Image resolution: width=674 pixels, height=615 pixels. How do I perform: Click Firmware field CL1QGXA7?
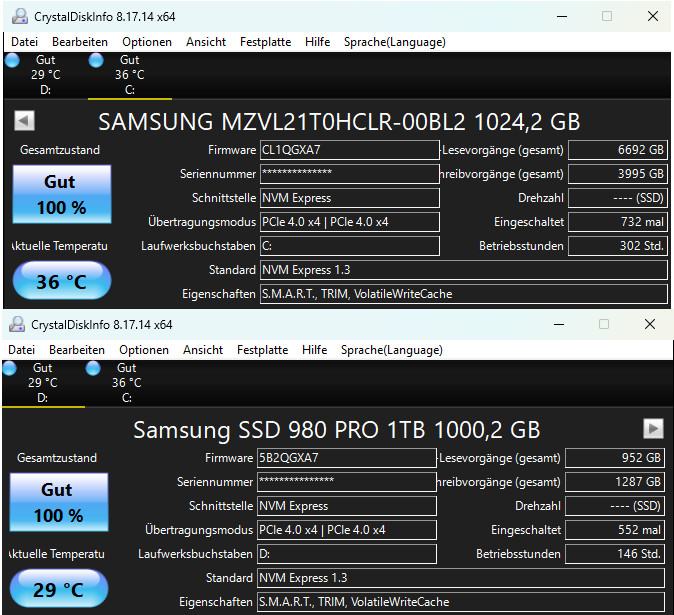(349, 150)
